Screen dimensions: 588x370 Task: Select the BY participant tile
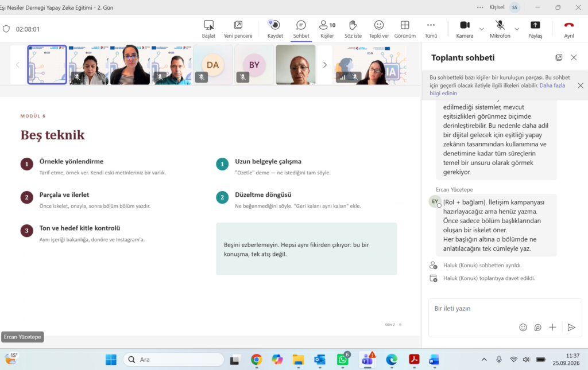254,65
